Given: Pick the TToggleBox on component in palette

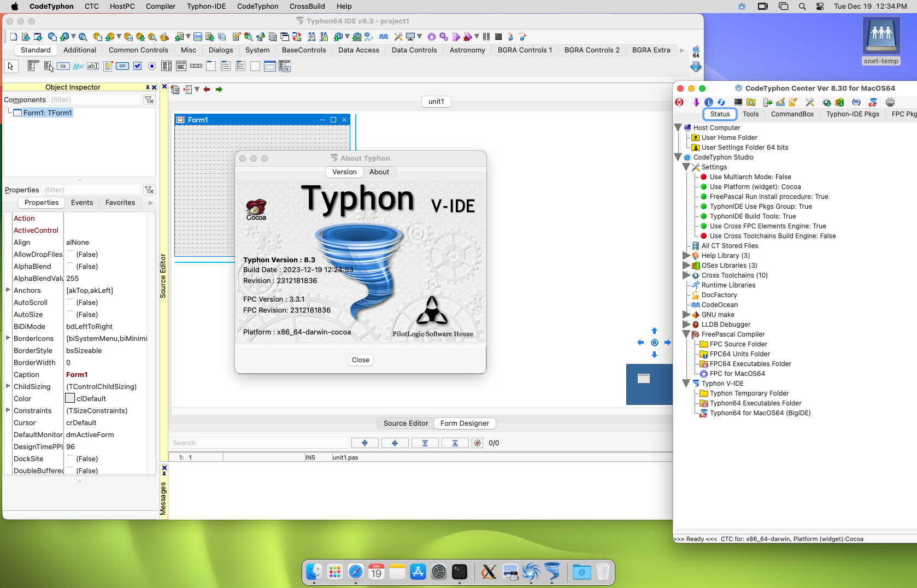Looking at the screenshot, I should pos(122,66).
